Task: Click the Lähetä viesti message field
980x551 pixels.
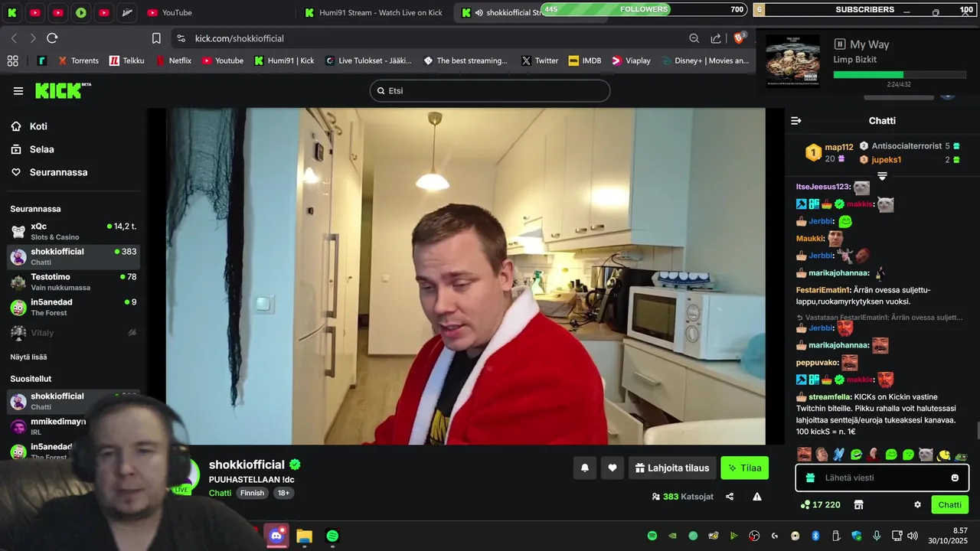Action: point(882,478)
